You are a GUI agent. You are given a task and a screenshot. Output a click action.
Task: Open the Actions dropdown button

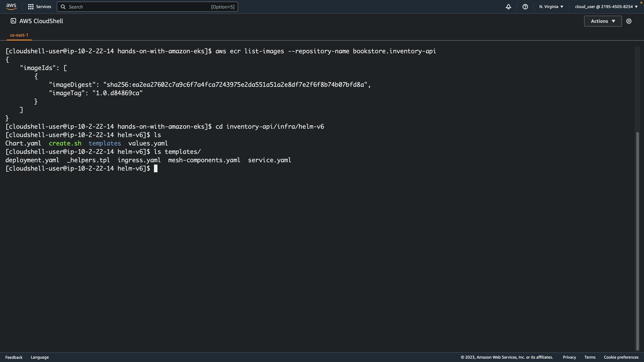click(x=603, y=21)
